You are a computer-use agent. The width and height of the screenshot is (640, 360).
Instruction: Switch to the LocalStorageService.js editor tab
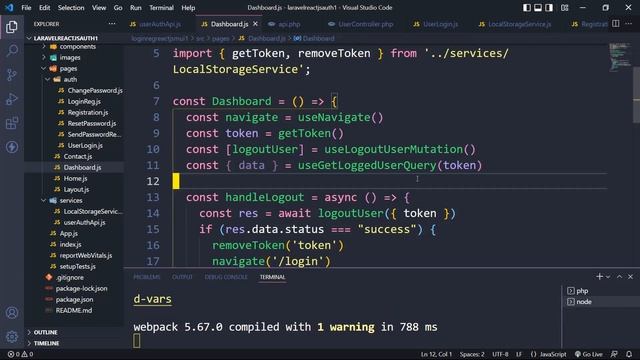click(520, 24)
